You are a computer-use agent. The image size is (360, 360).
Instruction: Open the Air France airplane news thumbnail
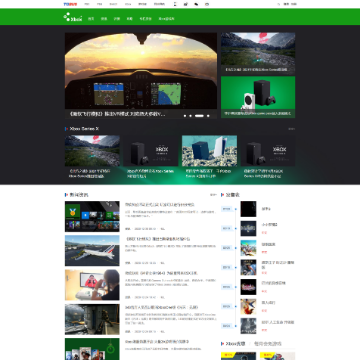92,251
